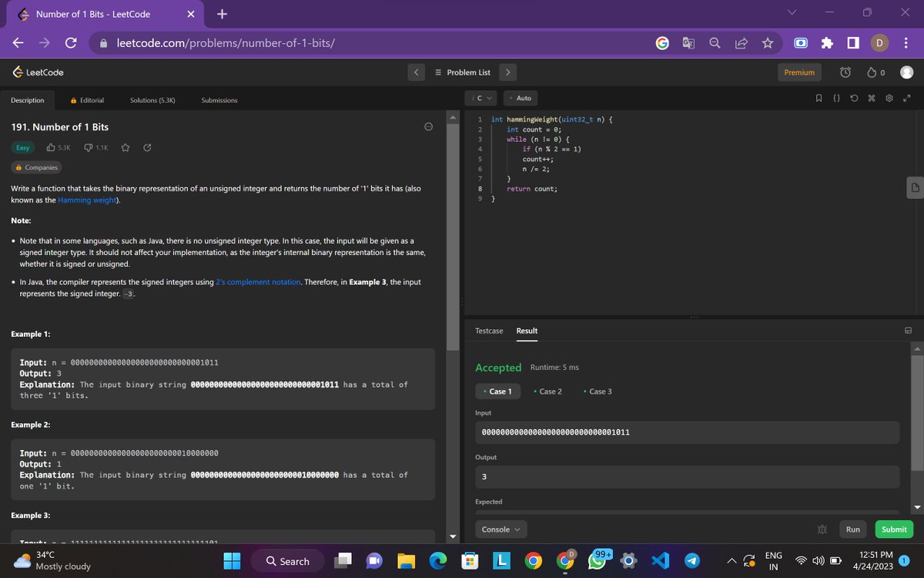The height and width of the screenshot is (578, 924).
Task: Open the feedback smiley icon
Action: (429, 126)
